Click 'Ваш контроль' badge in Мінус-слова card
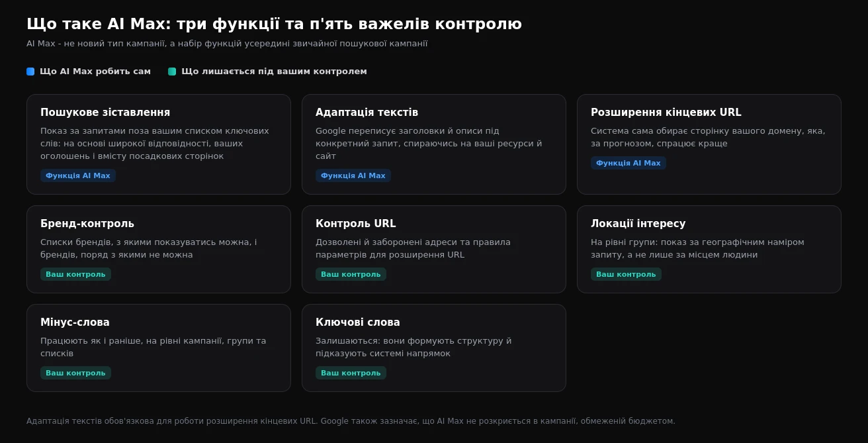Screen dimensions: 868x443 pos(75,373)
